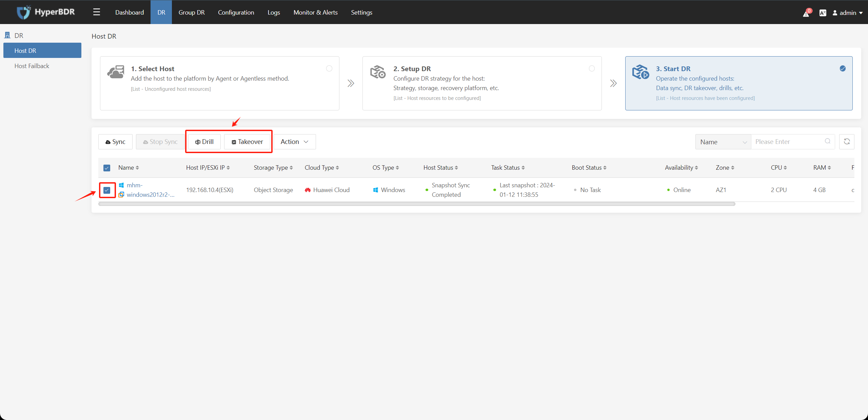Image resolution: width=868 pixels, height=420 pixels.
Task: Sort by Boot Status column arrows
Action: (605, 168)
